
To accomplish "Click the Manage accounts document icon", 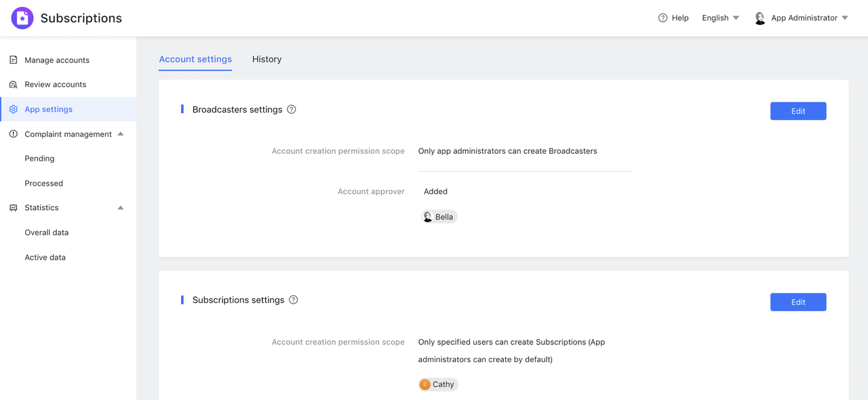I will pyautogui.click(x=14, y=60).
